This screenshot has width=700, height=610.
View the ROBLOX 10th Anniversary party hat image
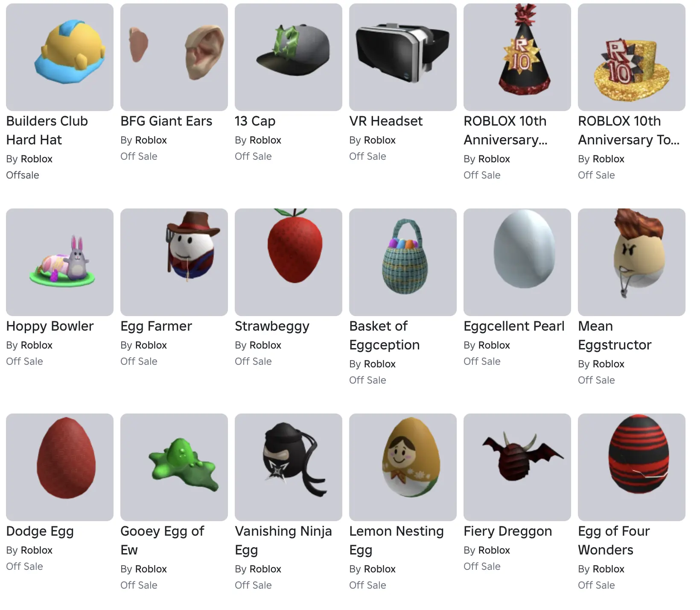click(x=517, y=57)
